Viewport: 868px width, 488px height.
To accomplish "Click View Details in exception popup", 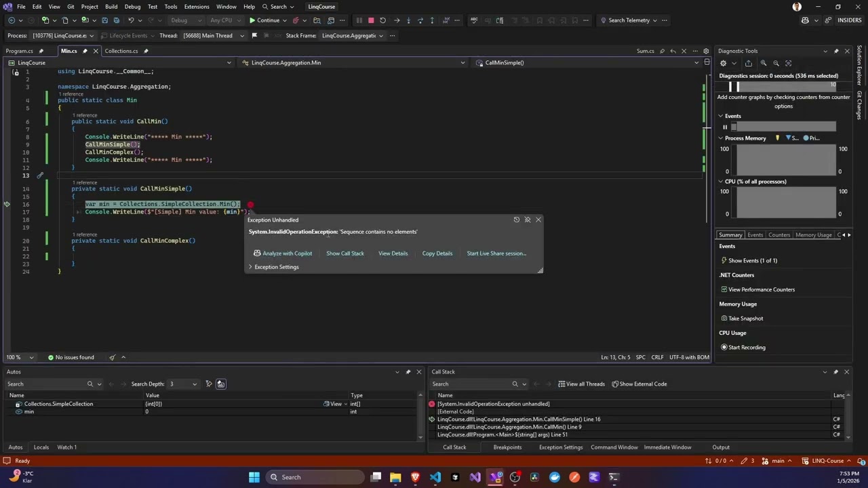I will click(x=393, y=253).
